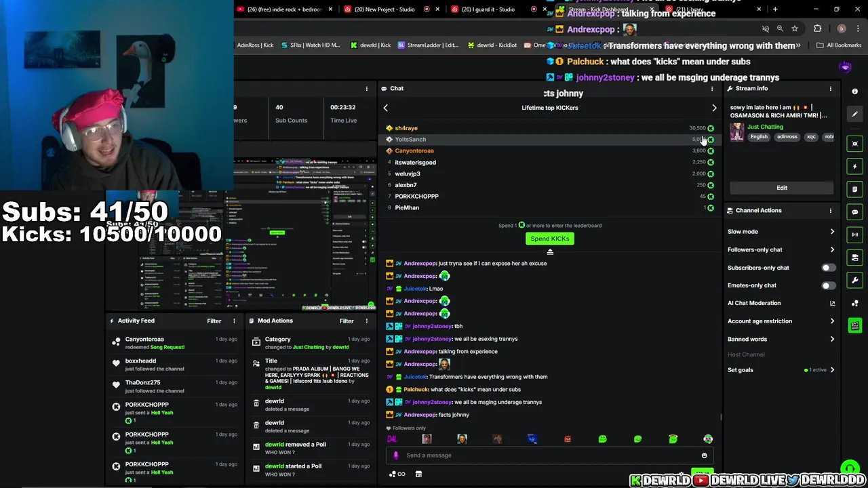Click sh4raye in top KICKers leaderboard
The width and height of the screenshot is (868, 488).
click(406, 128)
